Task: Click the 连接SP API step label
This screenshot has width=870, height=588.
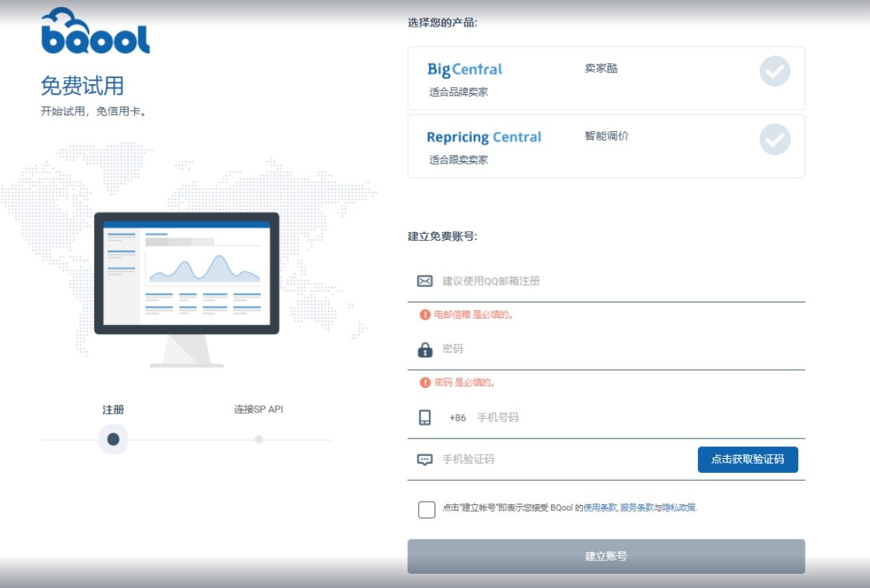Action: pos(258,409)
